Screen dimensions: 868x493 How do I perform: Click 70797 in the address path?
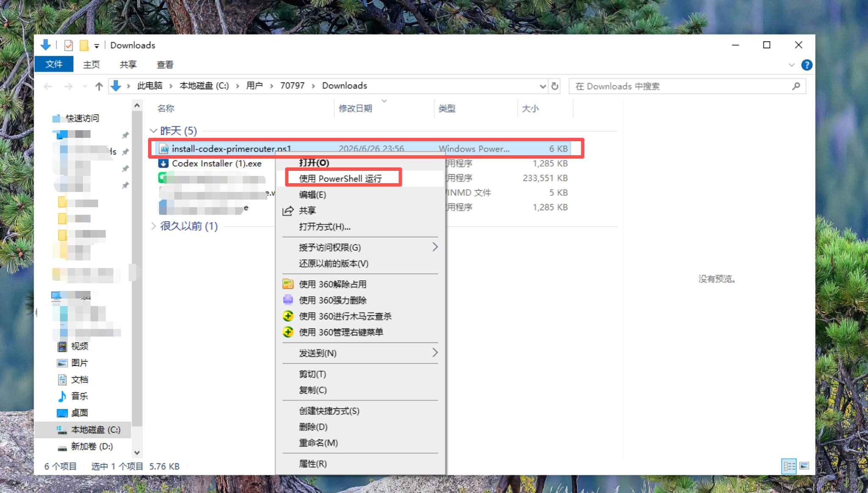(292, 86)
